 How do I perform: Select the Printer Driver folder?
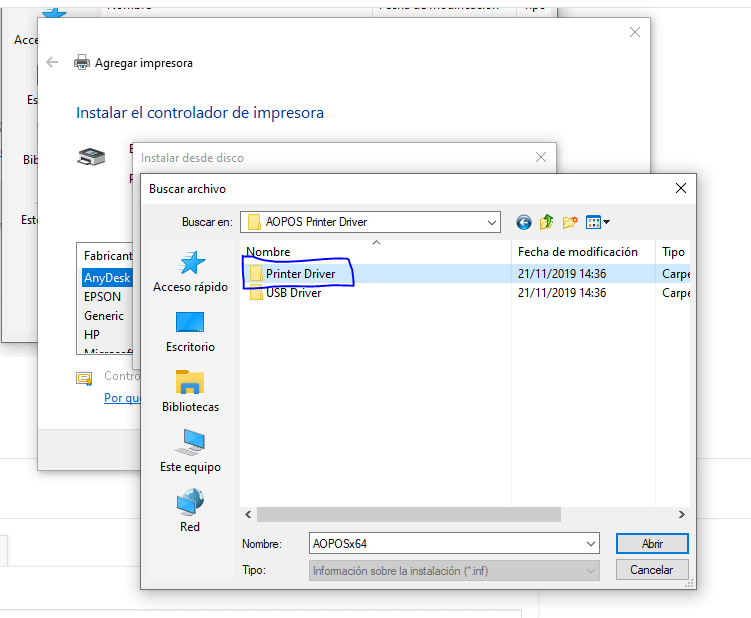pos(300,274)
